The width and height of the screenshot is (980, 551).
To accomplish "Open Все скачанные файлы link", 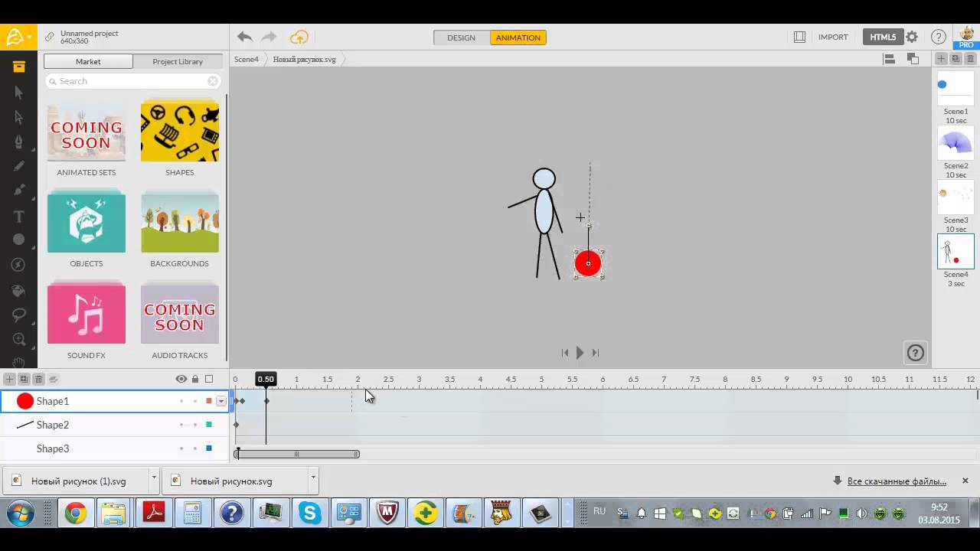I will click(x=897, y=481).
